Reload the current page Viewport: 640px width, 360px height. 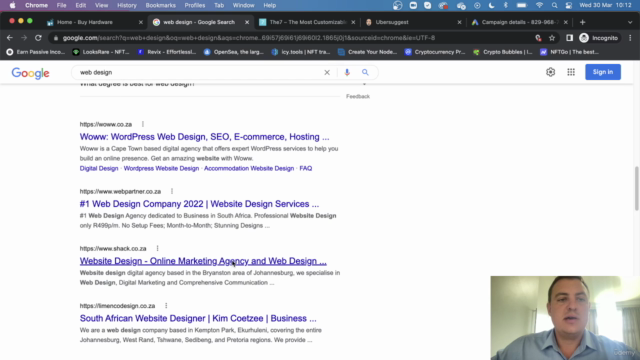point(38,38)
